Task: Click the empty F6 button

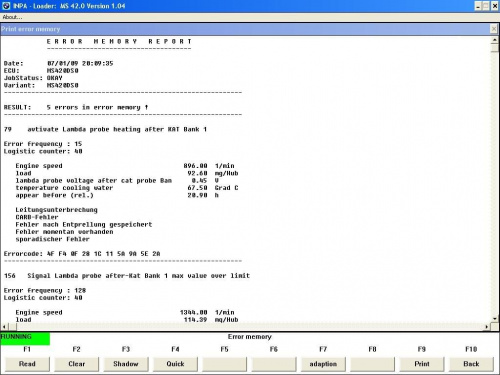Action: coord(274,364)
